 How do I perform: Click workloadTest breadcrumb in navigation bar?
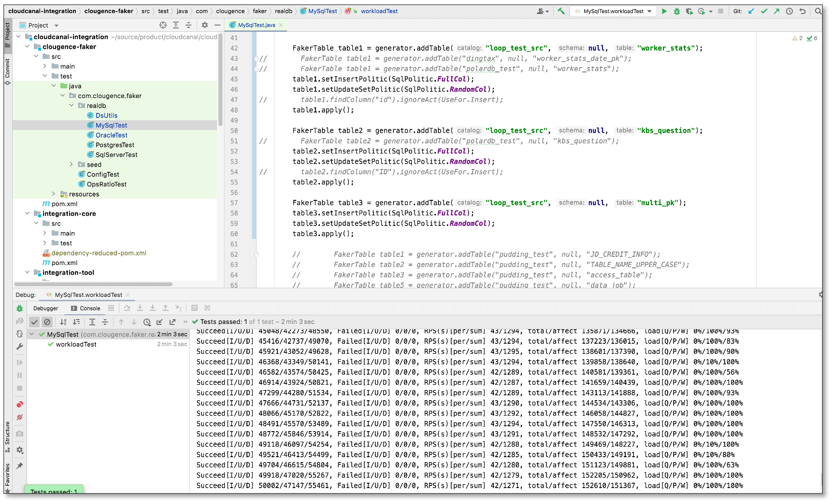(379, 11)
